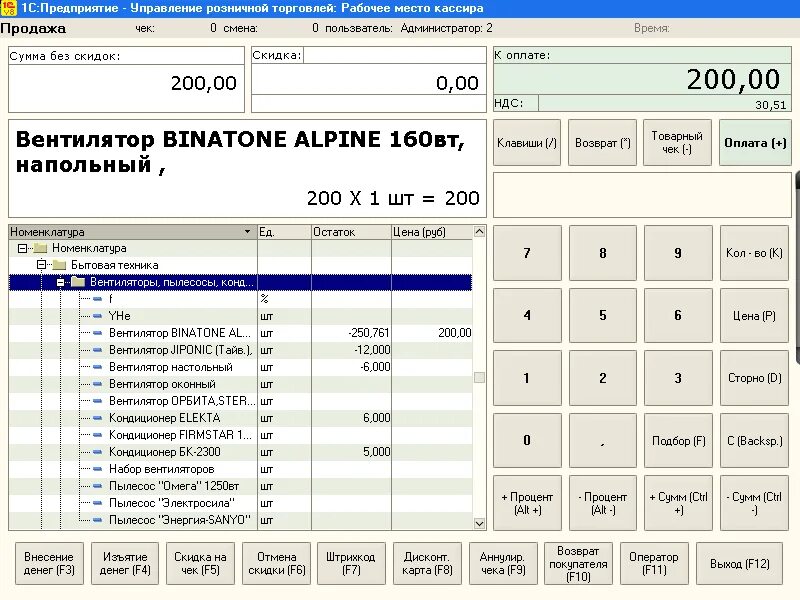Click Выход (F12) button
The width and height of the screenshot is (800, 600).
pyautogui.click(x=739, y=564)
